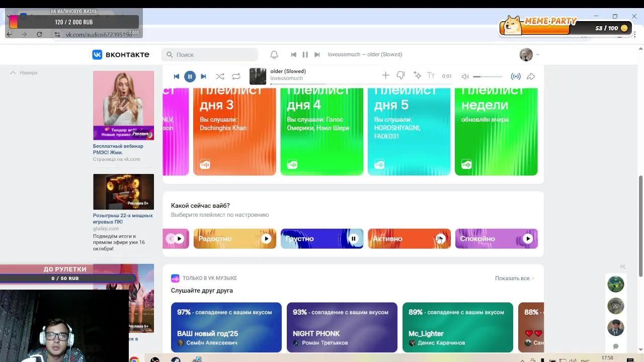Dislike the current track
Screen dimensions: 644x362
click(400, 75)
